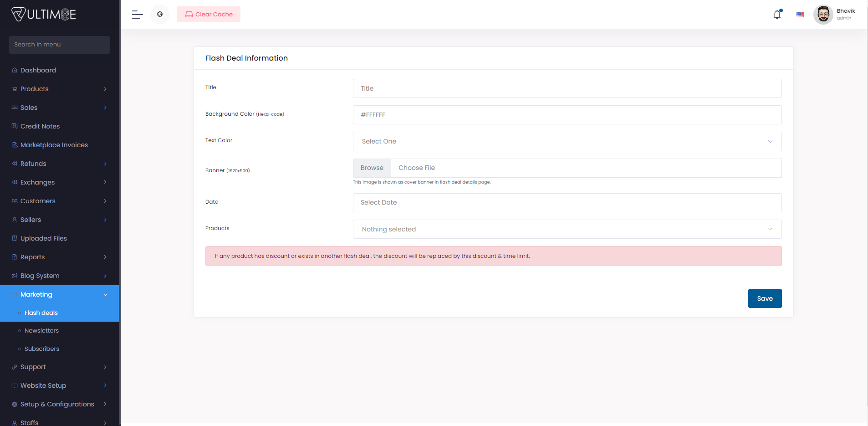The height and width of the screenshot is (426, 868).
Task: Click the Browse banner file button
Action: 372,168
